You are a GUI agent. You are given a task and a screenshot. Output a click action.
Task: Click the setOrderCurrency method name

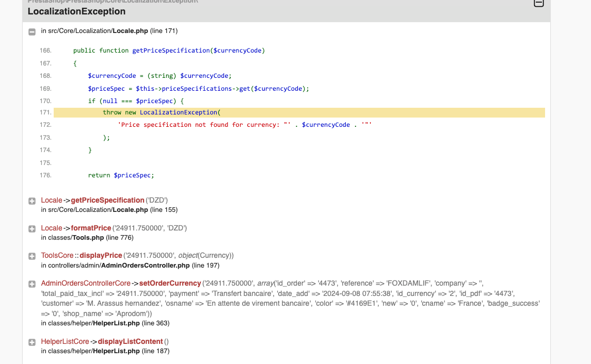click(x=170, y=284)
